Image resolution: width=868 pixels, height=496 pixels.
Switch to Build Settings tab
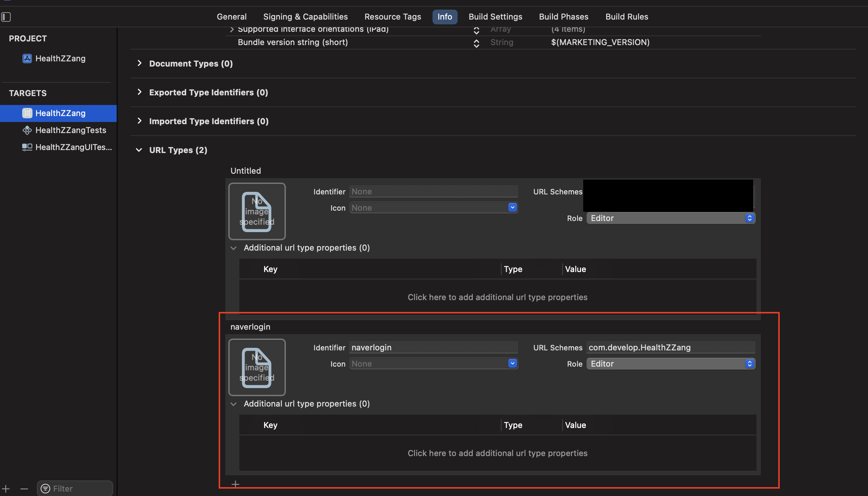point(495,17)
